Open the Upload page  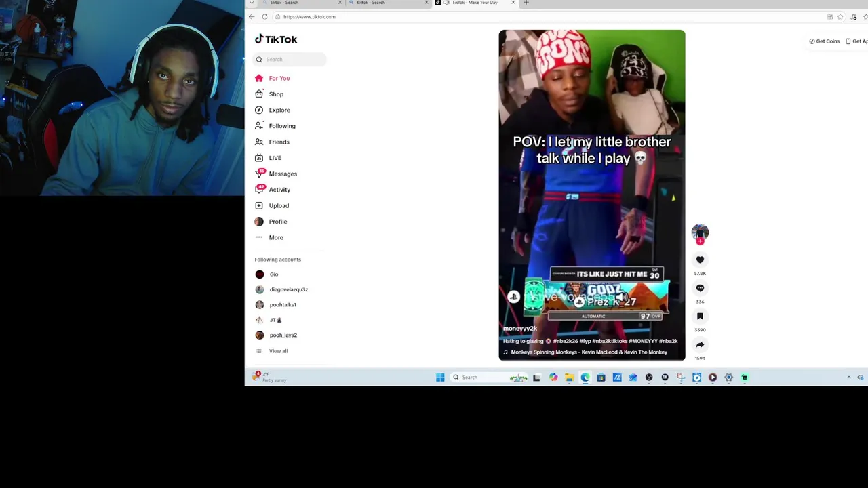coord(272,205)
